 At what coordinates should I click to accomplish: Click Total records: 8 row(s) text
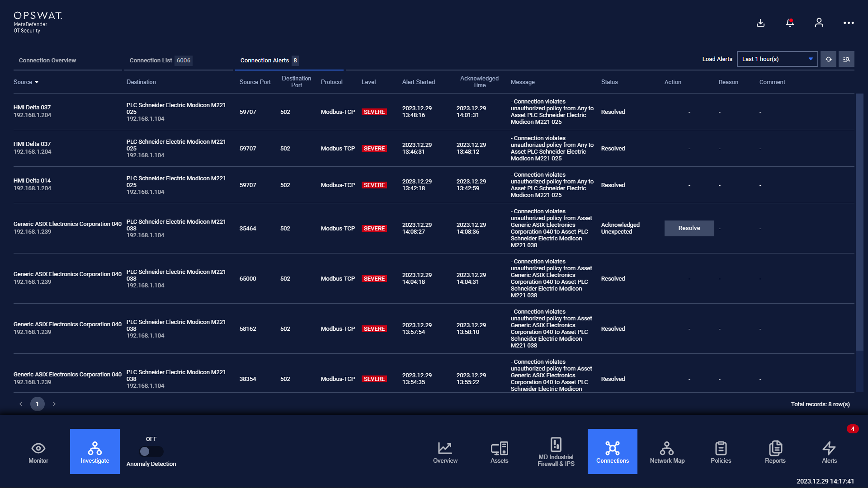(820, 404)
